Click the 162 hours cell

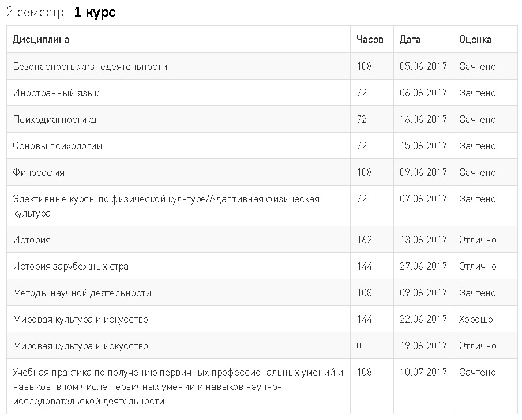click(x=365, y=240)
